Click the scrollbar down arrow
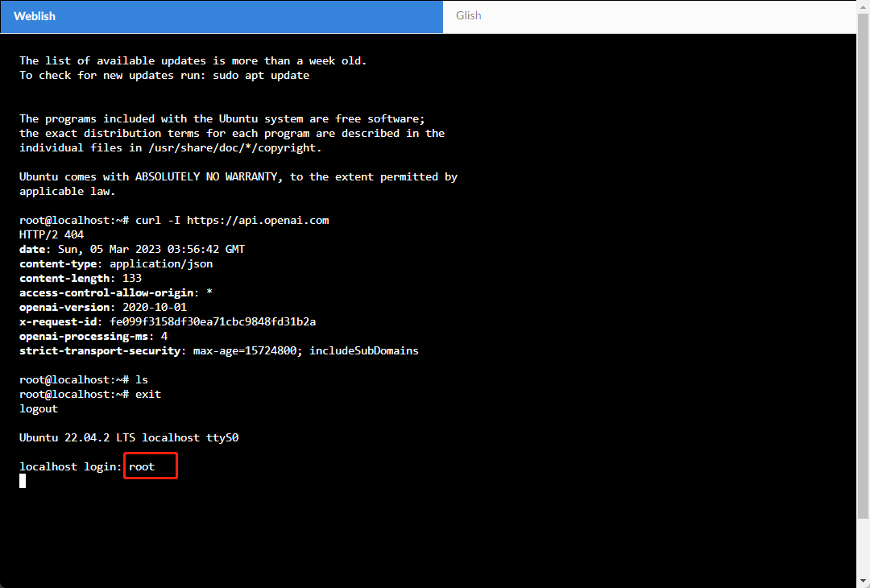This screenshot has width=870, height=588. point(863,581)
